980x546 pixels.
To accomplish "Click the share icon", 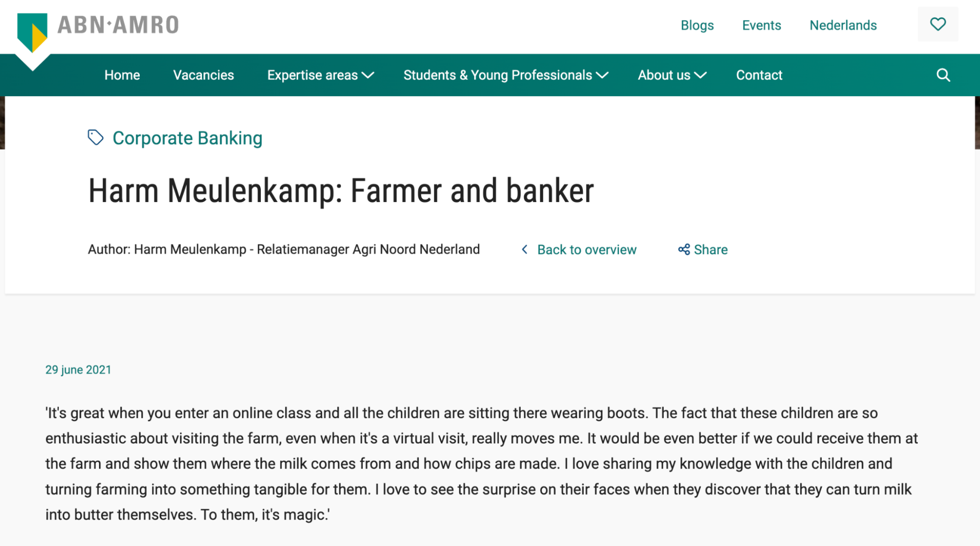I will tap(684, 250).
